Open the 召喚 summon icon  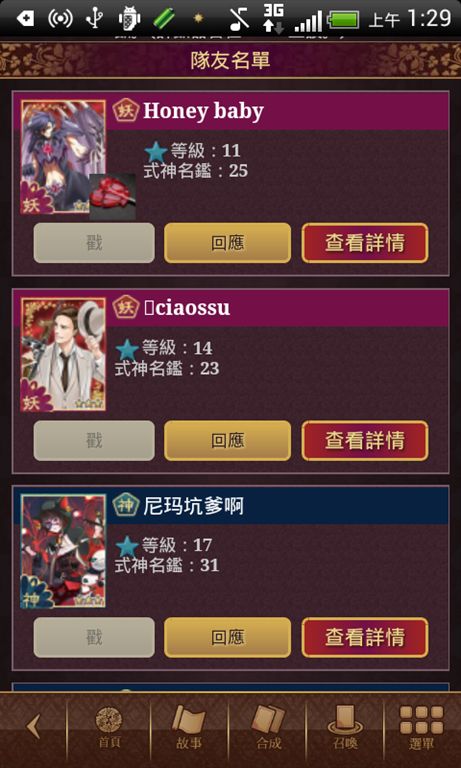(x=345, y=727)
